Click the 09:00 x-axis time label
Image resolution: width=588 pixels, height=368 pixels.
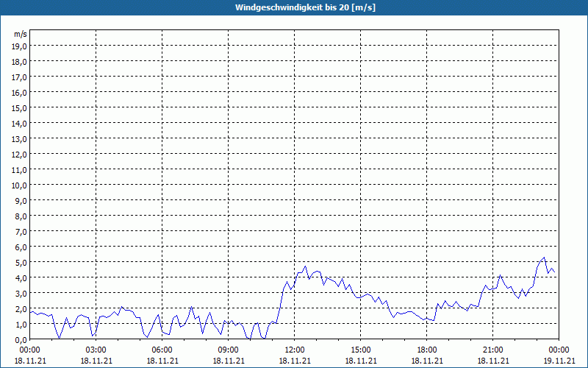229,350
